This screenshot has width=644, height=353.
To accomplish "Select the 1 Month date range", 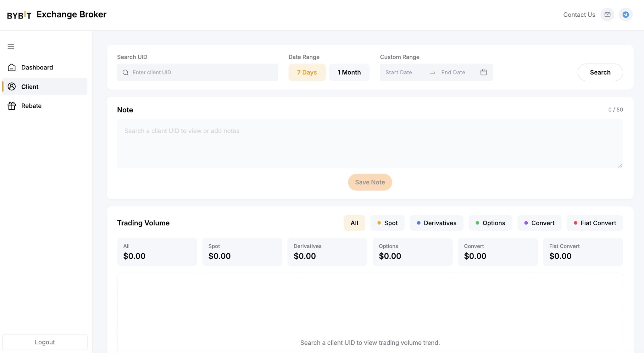I will coord(349,72).
